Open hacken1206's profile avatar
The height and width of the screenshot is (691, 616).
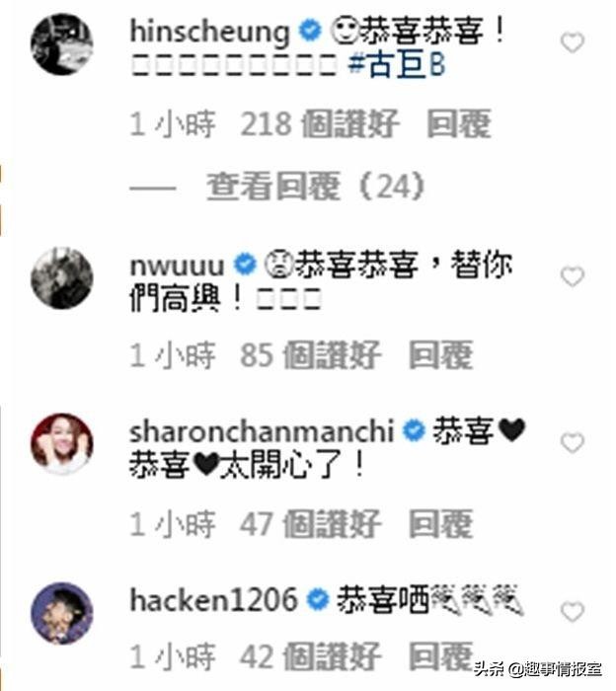click(61, 613)
